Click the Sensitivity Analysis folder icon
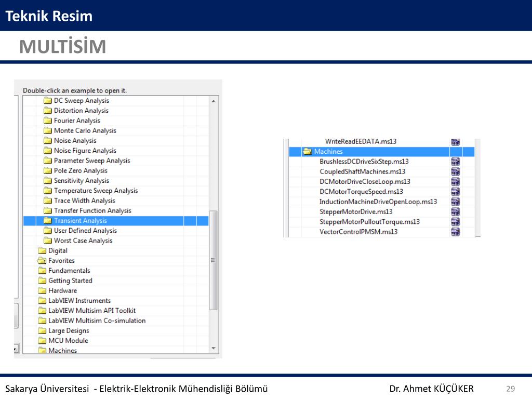Screen dimensions: 532x399 click(x=48, y=180)
